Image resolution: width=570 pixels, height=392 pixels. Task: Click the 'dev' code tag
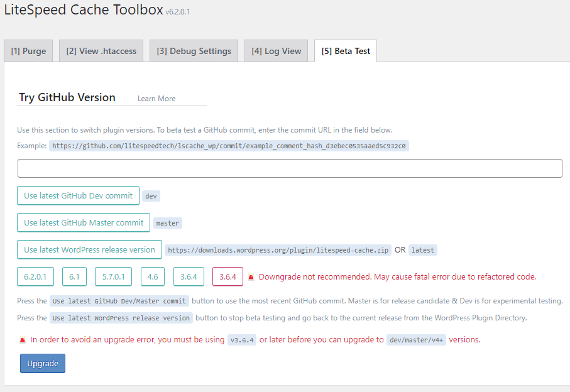tap(151, 196)
